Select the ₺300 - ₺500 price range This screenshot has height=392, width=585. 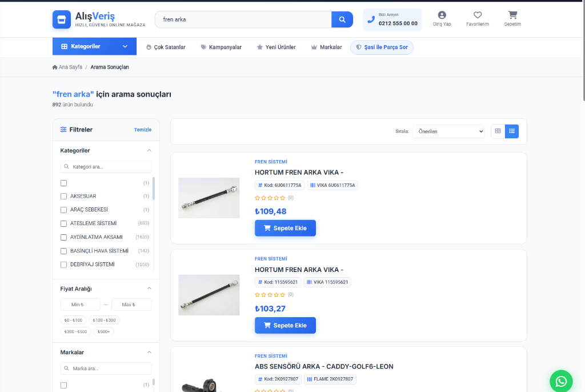click(x=76, y=331)
